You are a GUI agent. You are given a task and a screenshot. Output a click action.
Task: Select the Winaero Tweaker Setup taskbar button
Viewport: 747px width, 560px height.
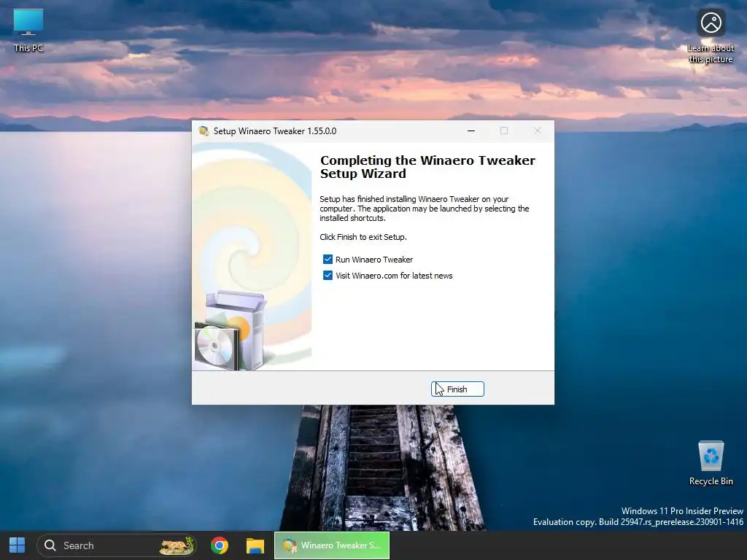(x=332, y=545)
